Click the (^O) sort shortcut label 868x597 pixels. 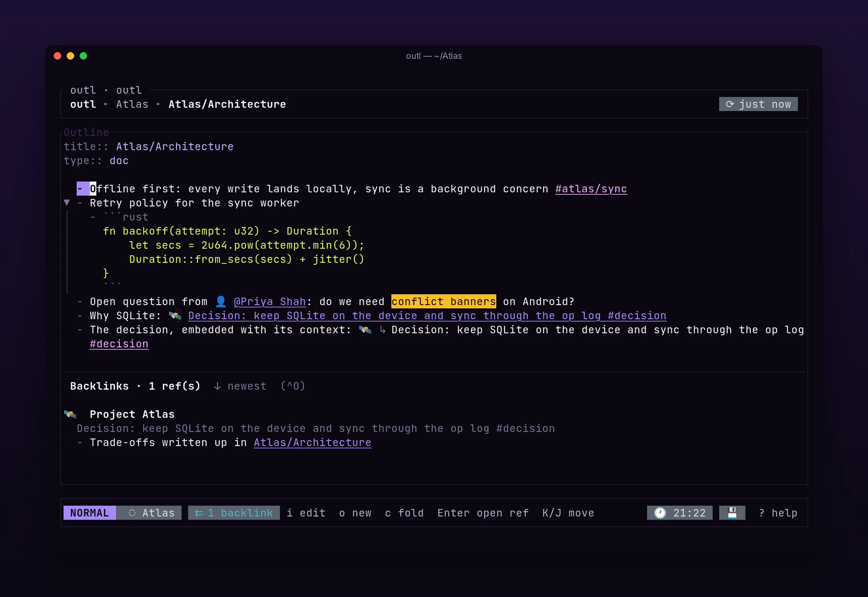(x=293, y=386)
